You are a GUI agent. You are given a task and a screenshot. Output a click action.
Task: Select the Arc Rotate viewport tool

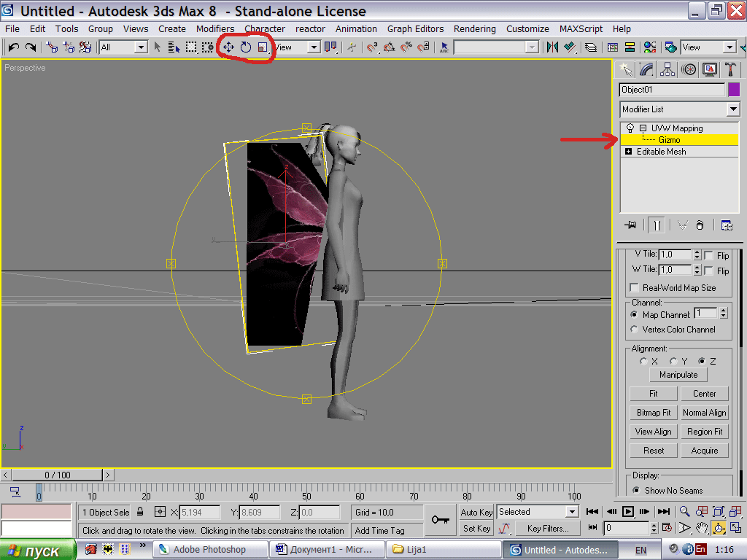tap(719, 528)
